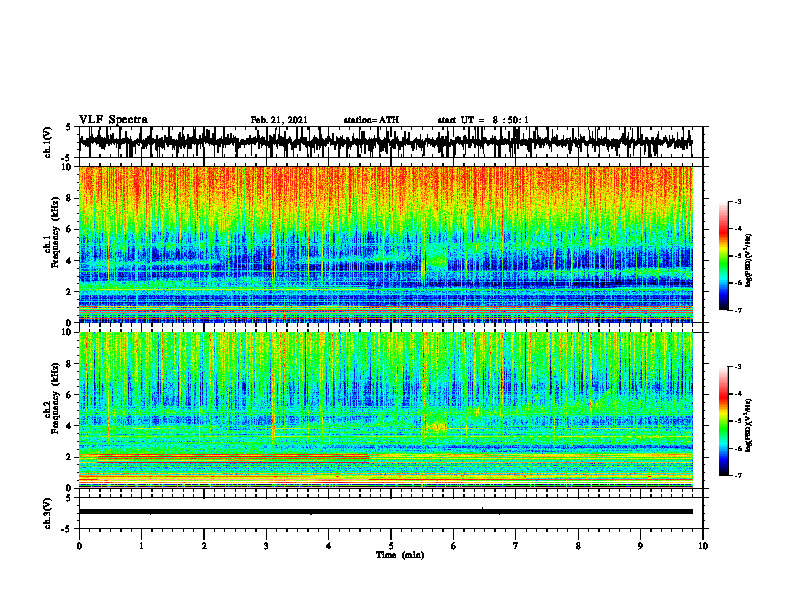Click the "station=ATH" header label

[371, 120]
